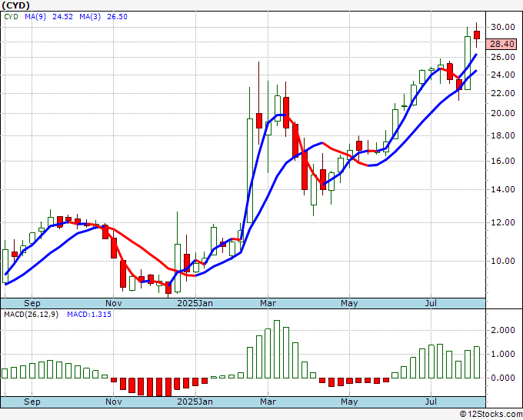The height and width of the screenshot is (420, 523).
Task: Click the 30.00 price axis label
Action: (503, 27)
